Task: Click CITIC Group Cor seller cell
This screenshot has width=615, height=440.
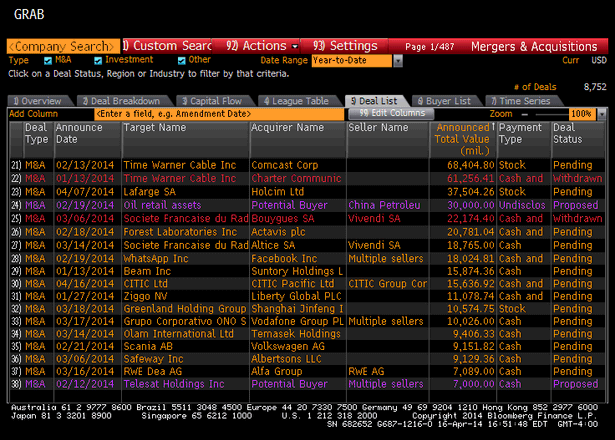Action: (388, 284)
